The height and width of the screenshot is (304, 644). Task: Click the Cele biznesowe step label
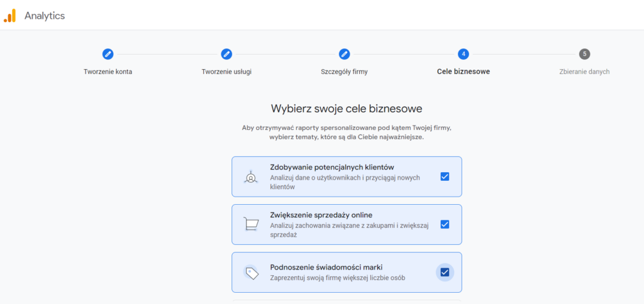pos(464,72)
